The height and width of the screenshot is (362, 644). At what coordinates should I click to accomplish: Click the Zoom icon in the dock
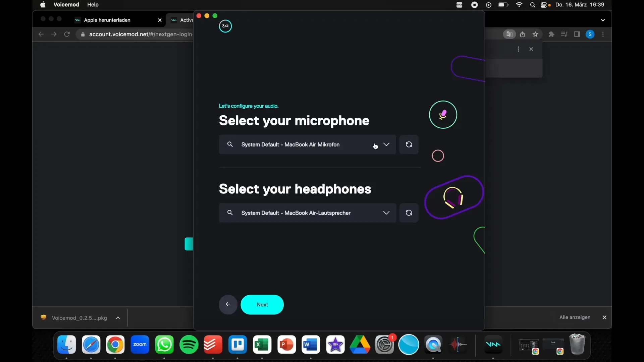point(140,344)
